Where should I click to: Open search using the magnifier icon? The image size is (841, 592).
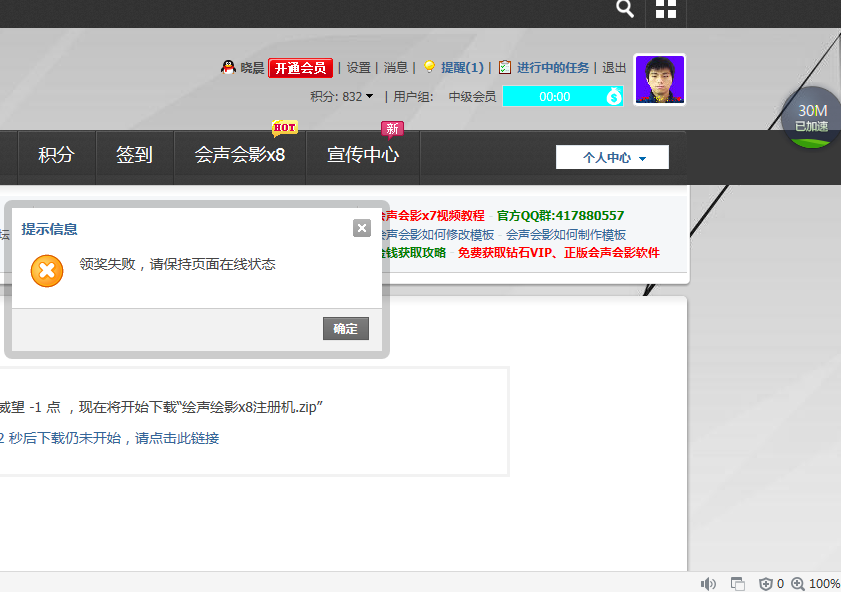coord(624,10)
